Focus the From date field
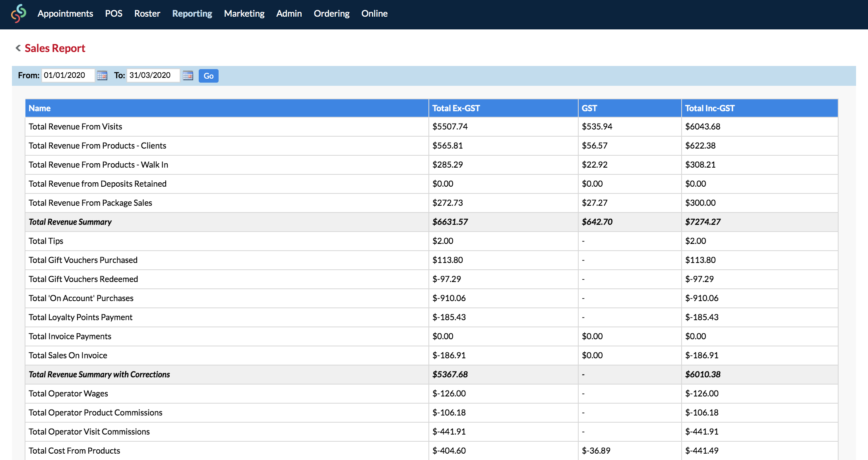The height and width of the screenshot is (460, 868). click(68, 75)
